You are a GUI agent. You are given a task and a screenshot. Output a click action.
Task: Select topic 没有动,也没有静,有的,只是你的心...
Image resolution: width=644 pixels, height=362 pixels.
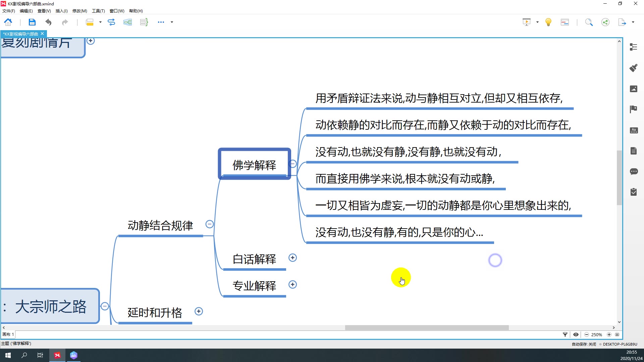pos(399,232)
